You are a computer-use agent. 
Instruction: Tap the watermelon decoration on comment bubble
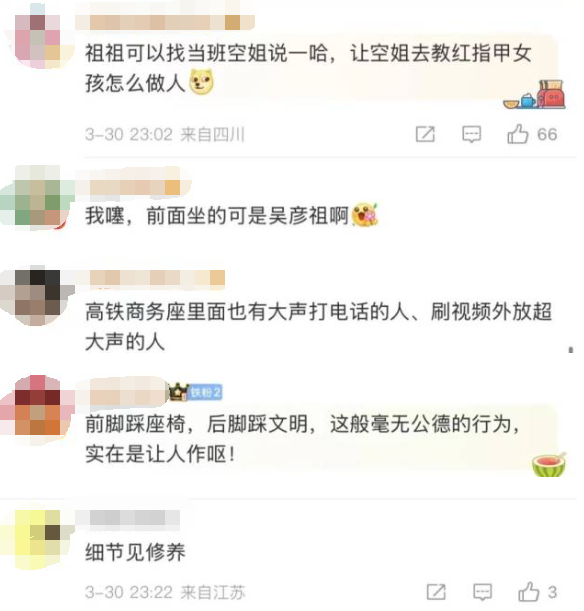pos(549,464)
